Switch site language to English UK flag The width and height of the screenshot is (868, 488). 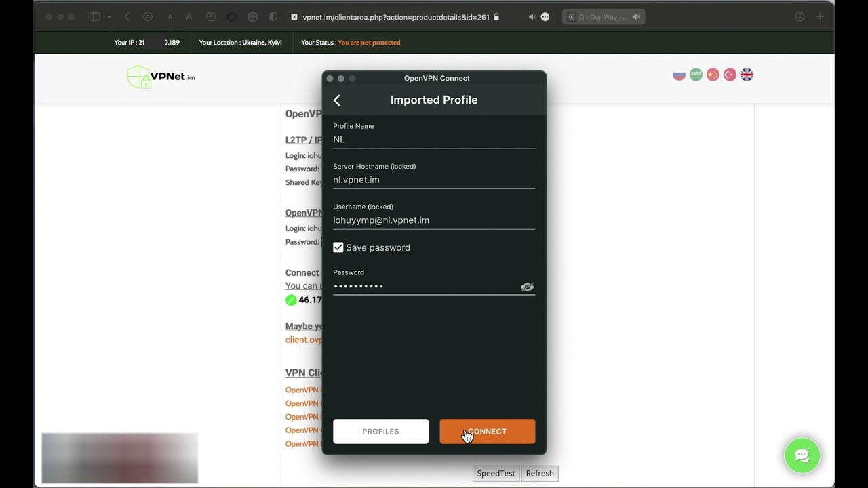tap(747, 75)
